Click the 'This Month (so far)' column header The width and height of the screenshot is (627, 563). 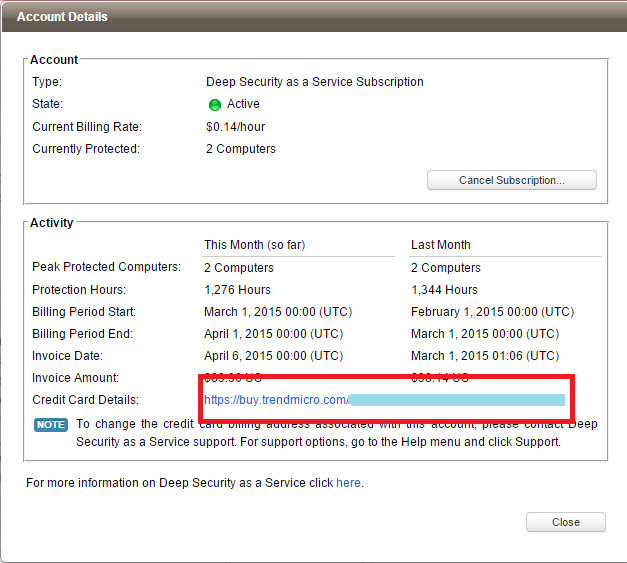pyautogui.click(x=255, y=245)
